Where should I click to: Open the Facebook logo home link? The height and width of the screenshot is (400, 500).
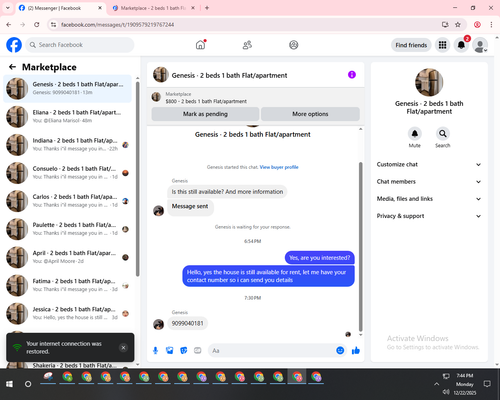click(14, 45)
